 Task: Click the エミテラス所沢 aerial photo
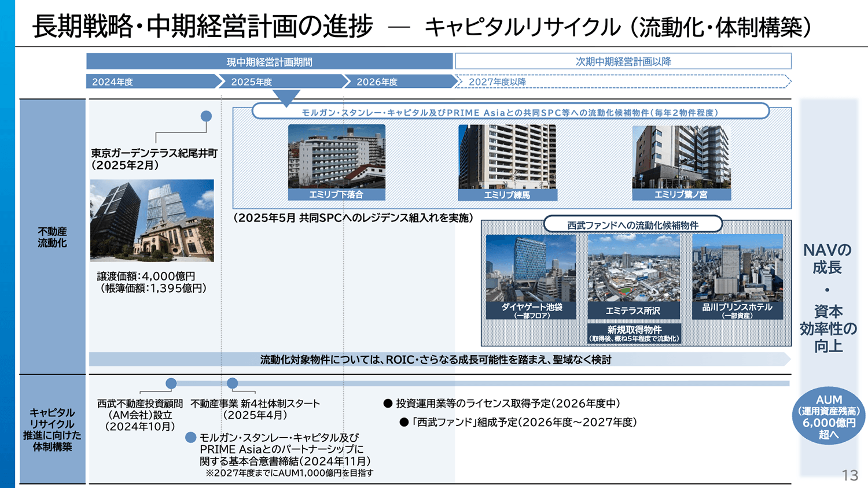coord(634,268)
